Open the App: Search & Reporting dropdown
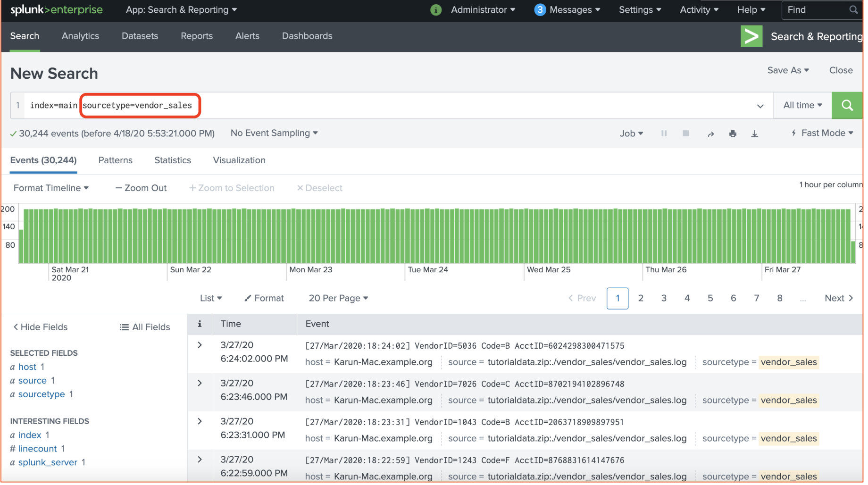 (182, 10)
